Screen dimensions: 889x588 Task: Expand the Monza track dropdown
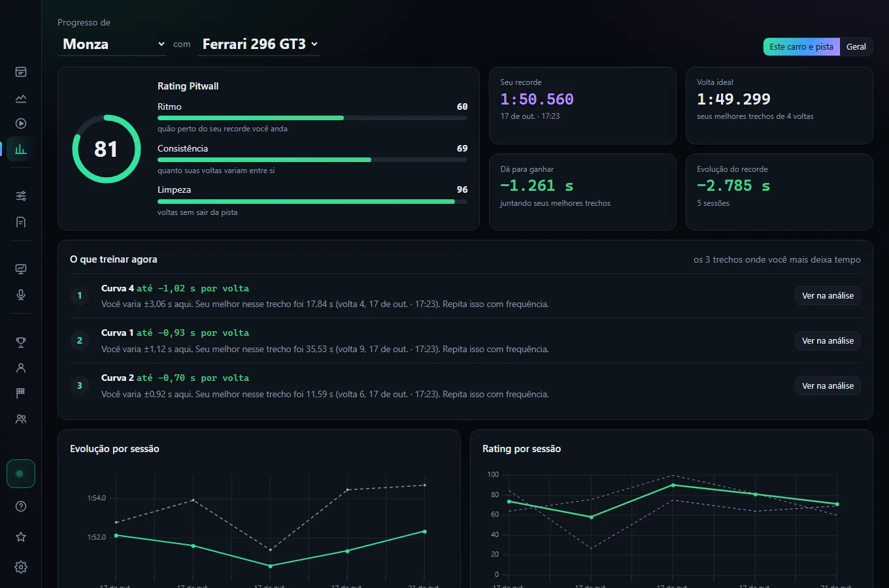pyautogui.click(x=112, y=44)
